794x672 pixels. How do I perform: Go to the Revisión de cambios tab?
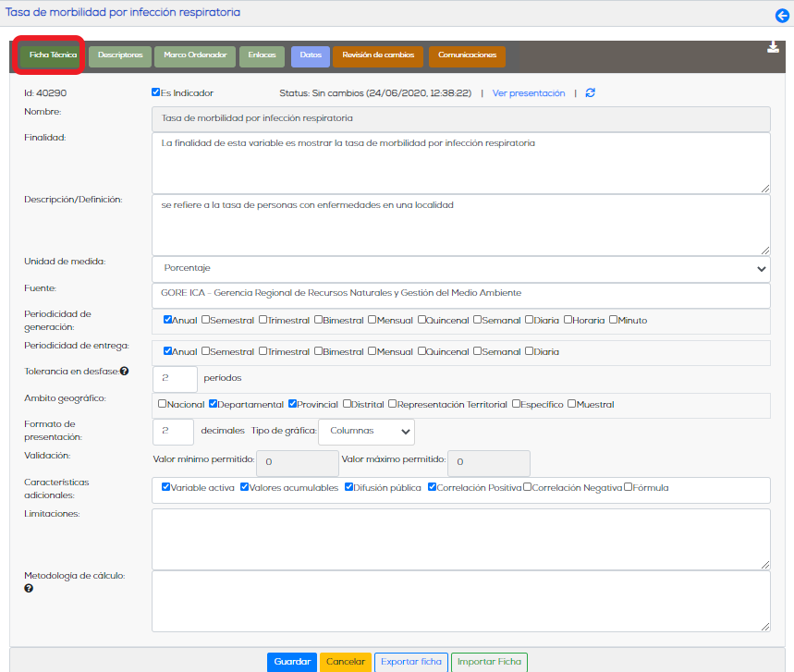click(x=378, y=56)
